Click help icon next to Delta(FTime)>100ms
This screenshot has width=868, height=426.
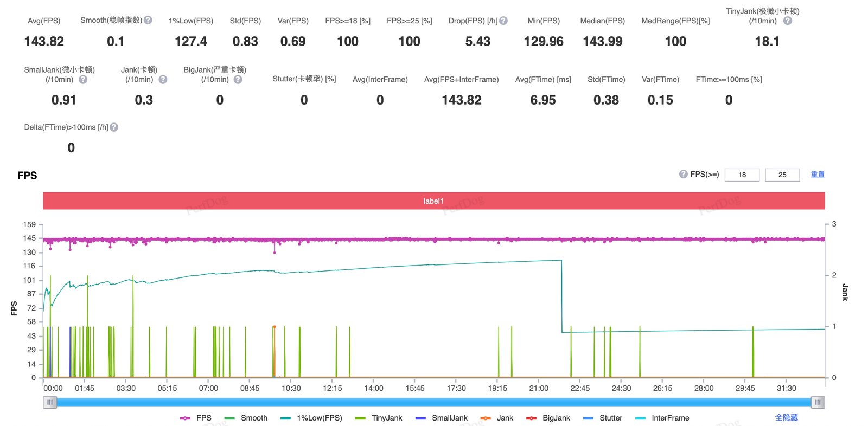click(x=114, y=127)
